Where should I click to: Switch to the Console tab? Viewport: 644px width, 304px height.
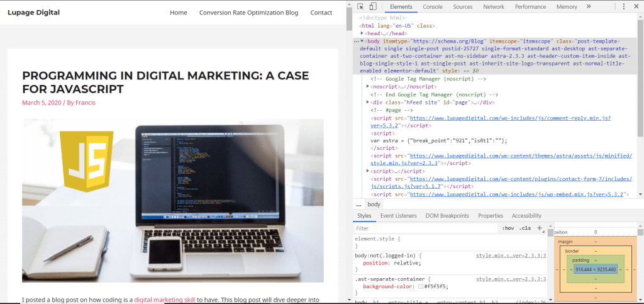tap(433, 6)
